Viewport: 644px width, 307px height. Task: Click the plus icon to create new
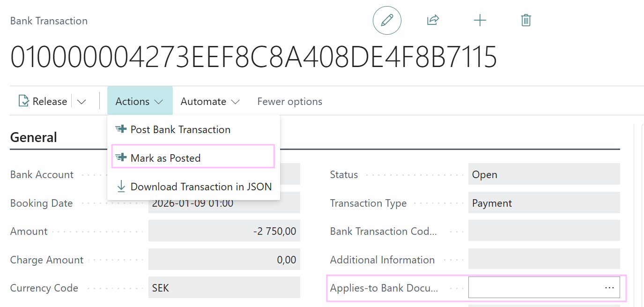[x=480, y=20]
